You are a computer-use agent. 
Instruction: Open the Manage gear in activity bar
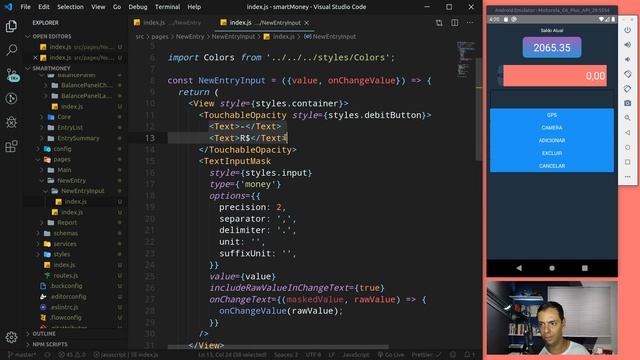11,337
